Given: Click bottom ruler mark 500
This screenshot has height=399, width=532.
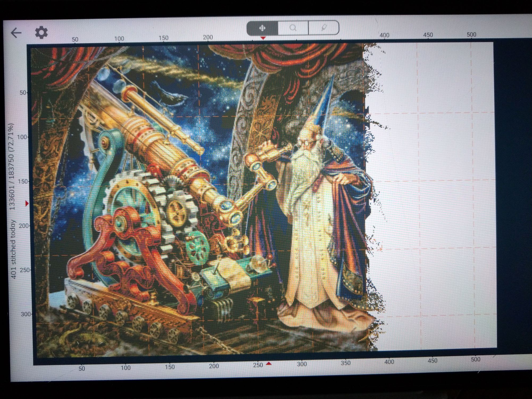Looking at the screenshot, I should pos(475,359).
